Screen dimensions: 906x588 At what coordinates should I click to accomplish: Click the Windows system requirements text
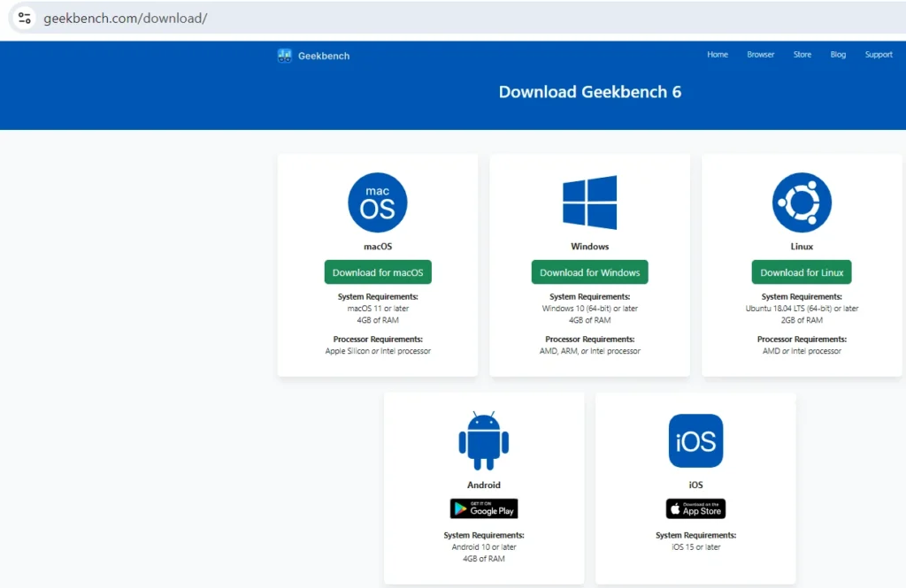point(589,309)
